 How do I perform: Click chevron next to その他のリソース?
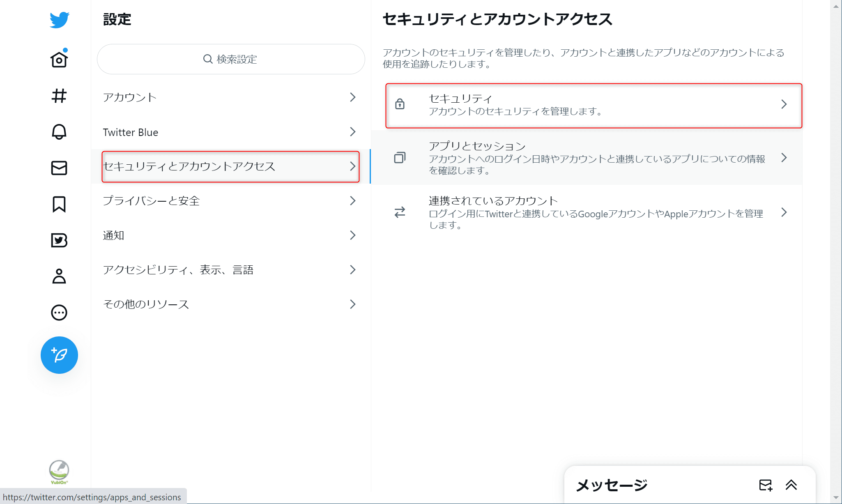click(x=352, y=304)
